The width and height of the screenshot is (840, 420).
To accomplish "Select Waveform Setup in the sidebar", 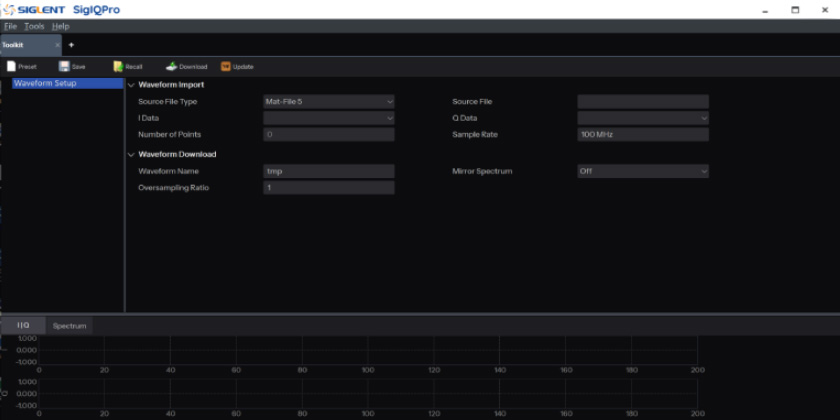I will 66,84.
